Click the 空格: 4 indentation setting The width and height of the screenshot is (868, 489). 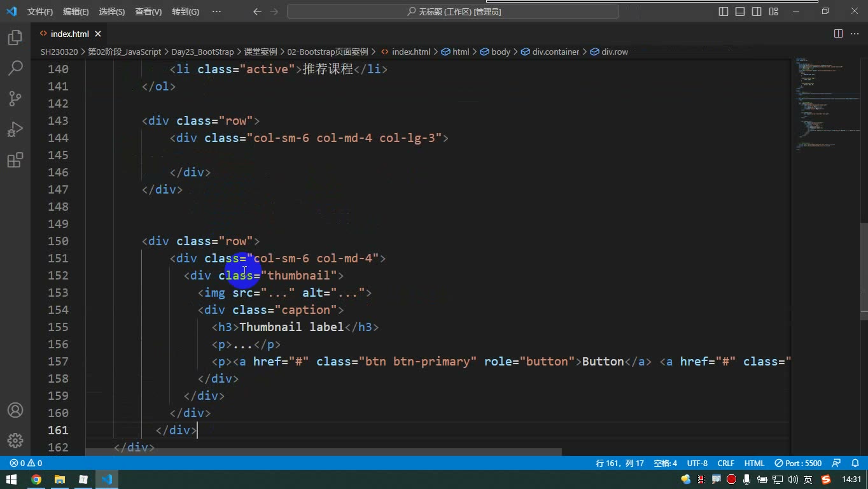pyautogui.click(x=666, y=463)
